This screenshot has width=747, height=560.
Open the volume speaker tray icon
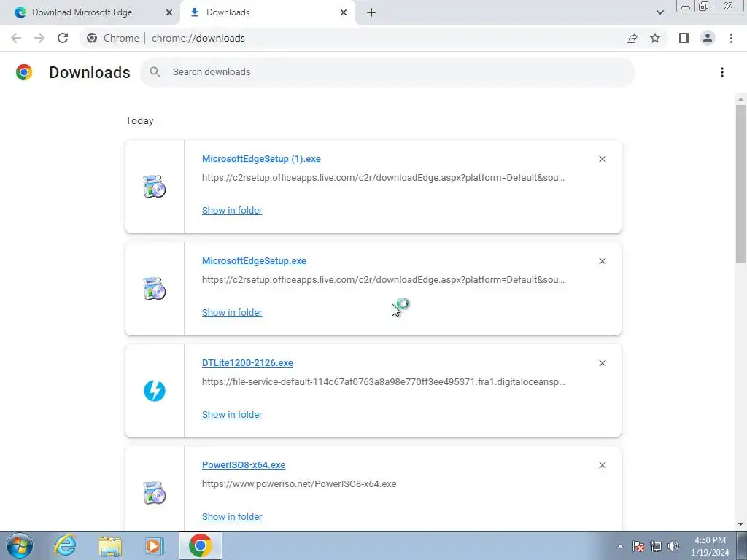(673, 546)
